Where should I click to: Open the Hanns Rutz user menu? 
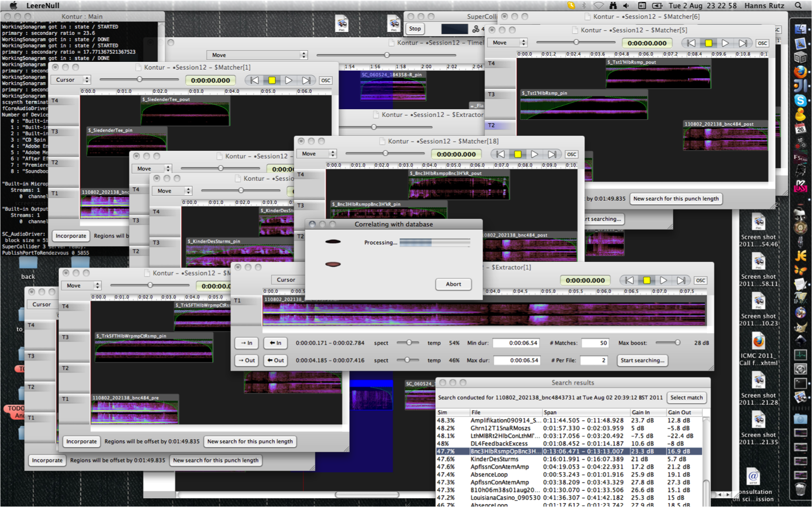pos(764,5)
